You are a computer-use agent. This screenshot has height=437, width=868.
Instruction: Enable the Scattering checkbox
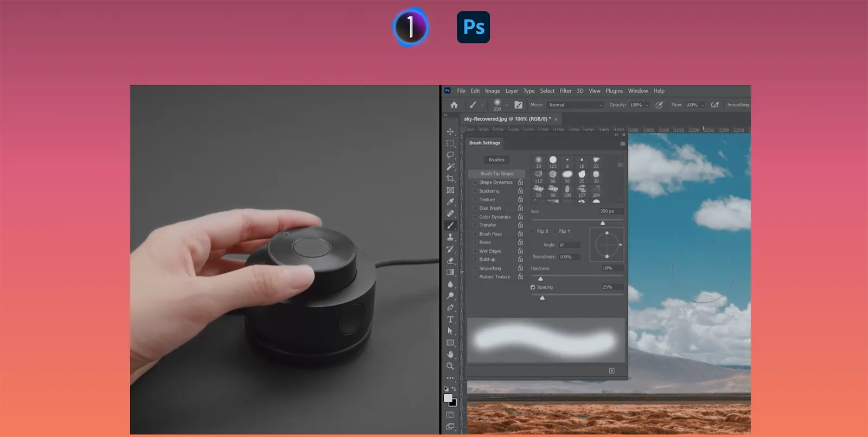pos(475,191)
